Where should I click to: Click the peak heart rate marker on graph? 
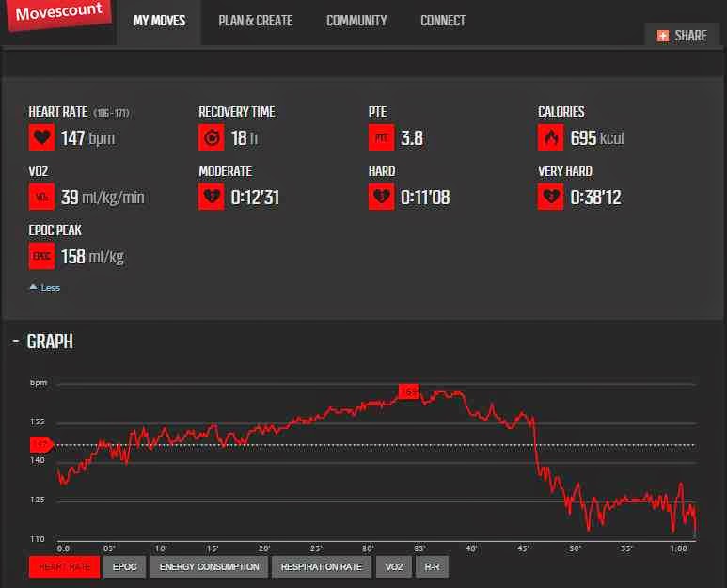pyautogui.click(x=408, y=391)
